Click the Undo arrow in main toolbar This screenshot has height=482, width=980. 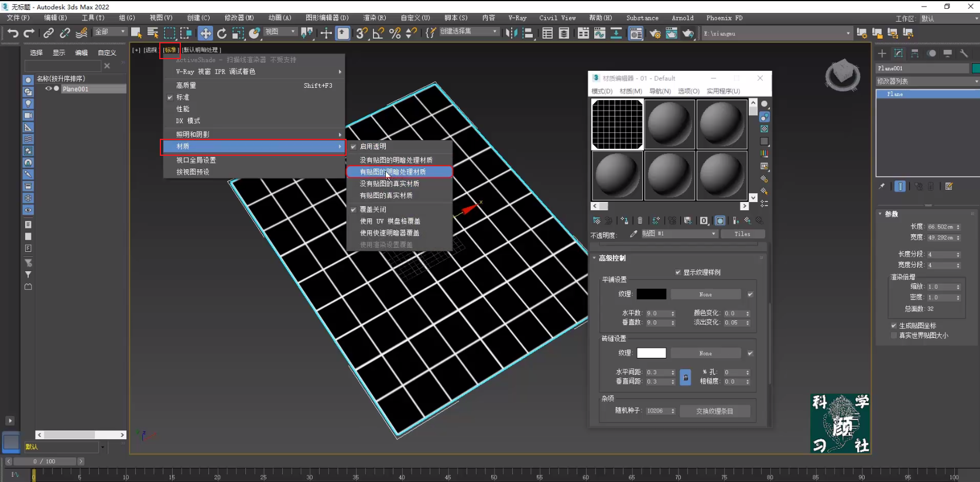point(13,33)
